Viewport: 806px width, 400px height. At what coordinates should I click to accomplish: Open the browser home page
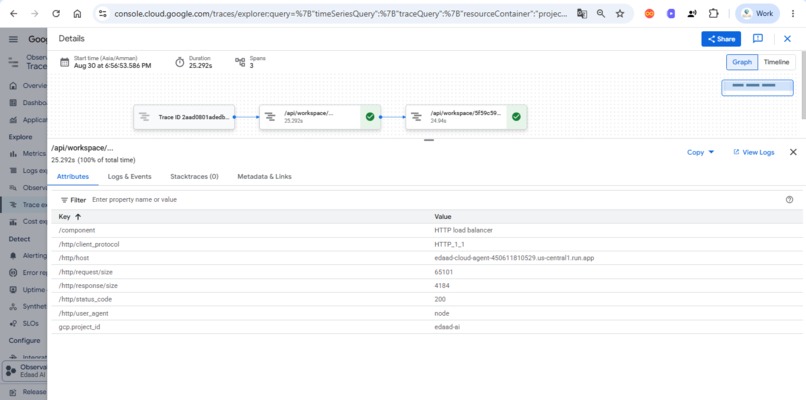point(77,14)
